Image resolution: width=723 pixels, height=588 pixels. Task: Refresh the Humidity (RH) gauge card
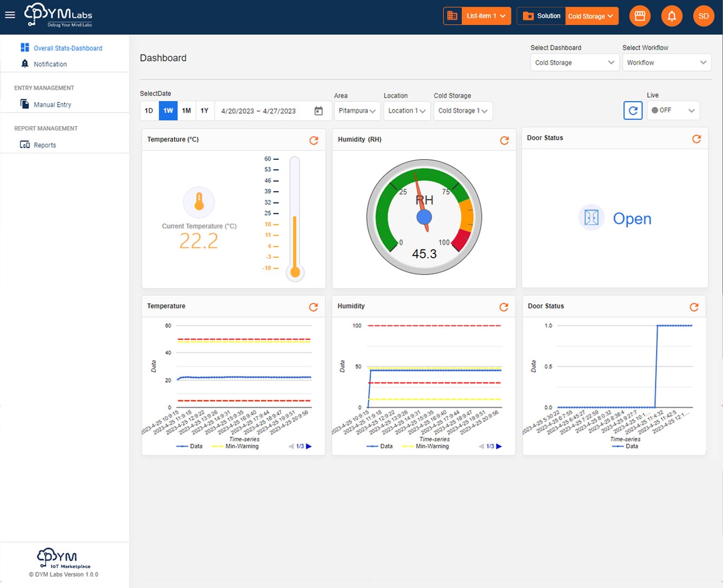point(504,140)
